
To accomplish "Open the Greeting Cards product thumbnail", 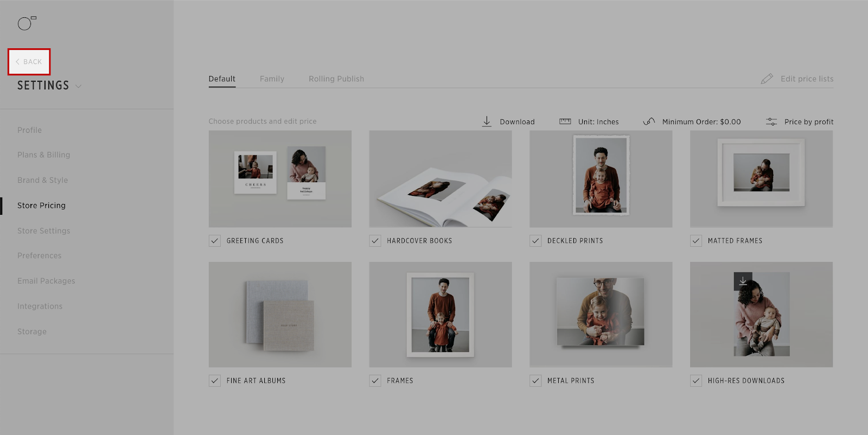I will tap(280, 179).
